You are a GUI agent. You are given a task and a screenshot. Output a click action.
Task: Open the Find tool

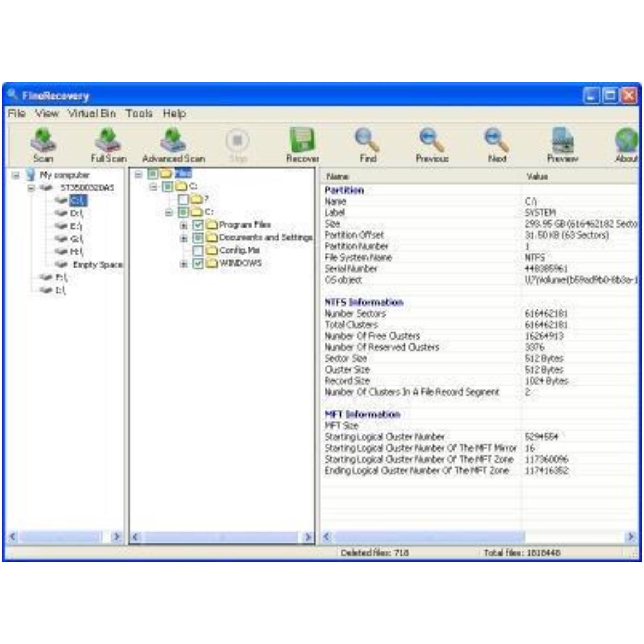point(367,145)
